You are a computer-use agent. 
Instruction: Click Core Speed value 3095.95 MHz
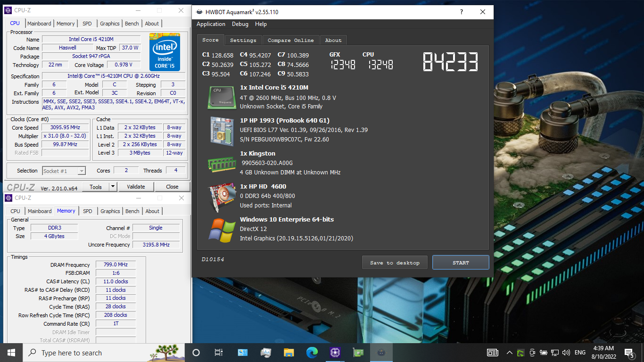click(x=66, y=127)
